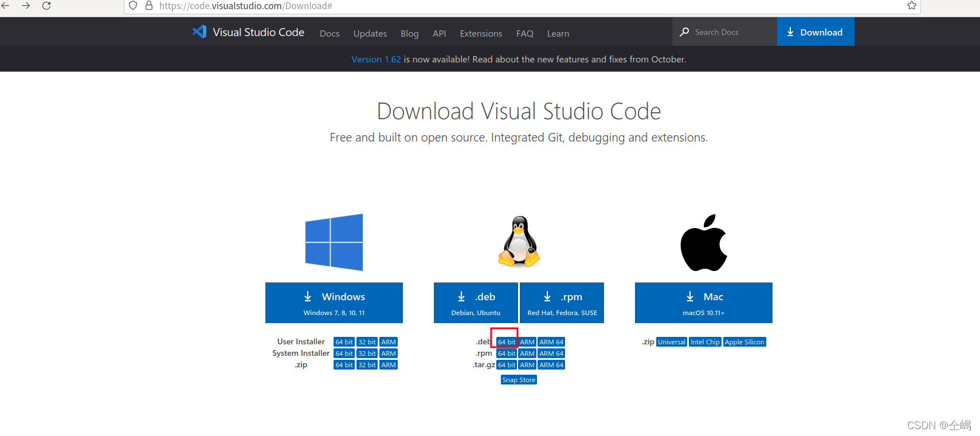Screen dimensions: 980x436
Task: Download Mac .zip Apple Silicon
Action: (x=744, y=342)
